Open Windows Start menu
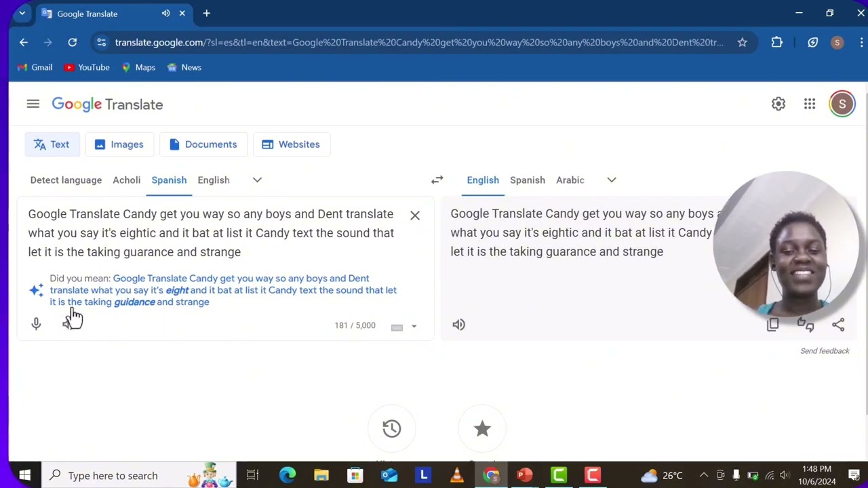 tap(24, 475)
